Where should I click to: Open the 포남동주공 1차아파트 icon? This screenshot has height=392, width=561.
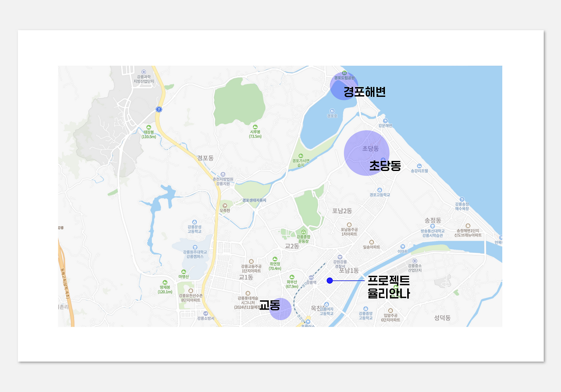(x=349, y=225)
